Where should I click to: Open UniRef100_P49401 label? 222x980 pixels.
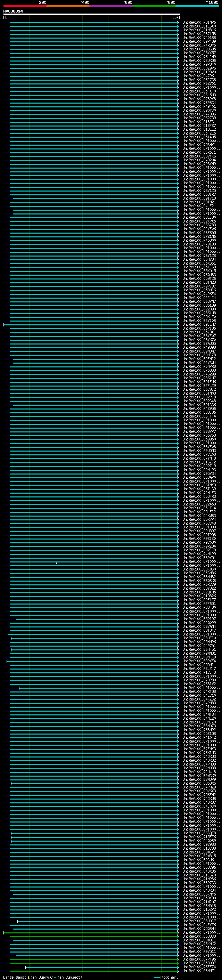coord(199,106)
